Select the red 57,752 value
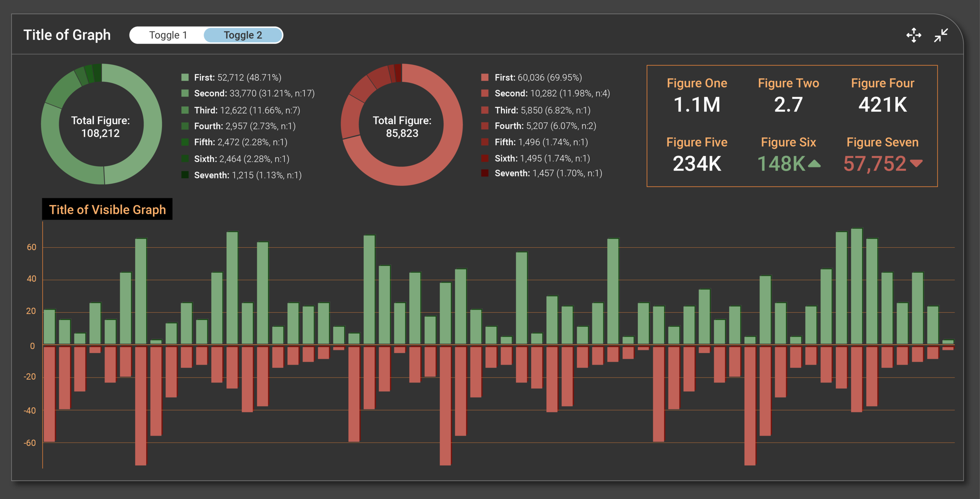Viewport: 980px width, 499px height. click(875, 164)
